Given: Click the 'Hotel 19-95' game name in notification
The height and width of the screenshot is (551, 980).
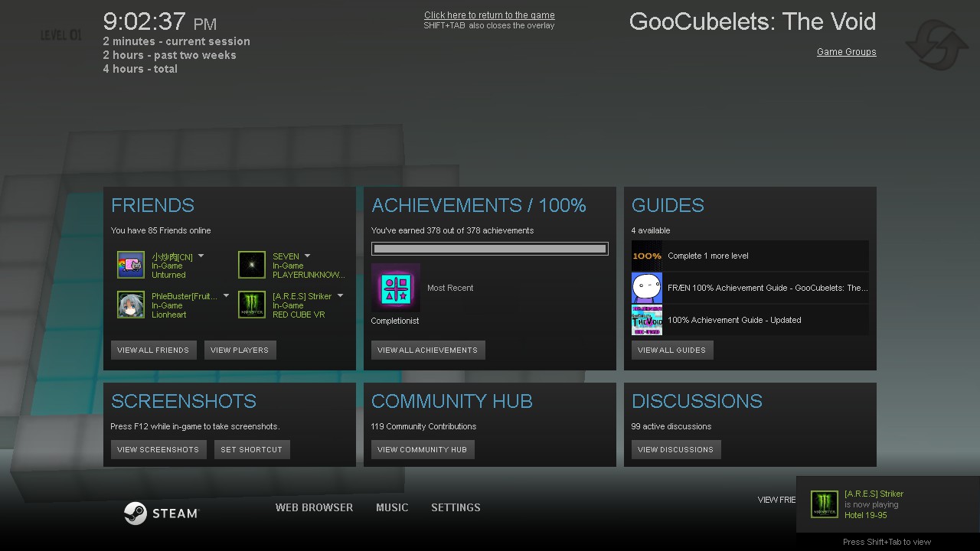Looking at the screenshot, I should click(x=866, y=515).
